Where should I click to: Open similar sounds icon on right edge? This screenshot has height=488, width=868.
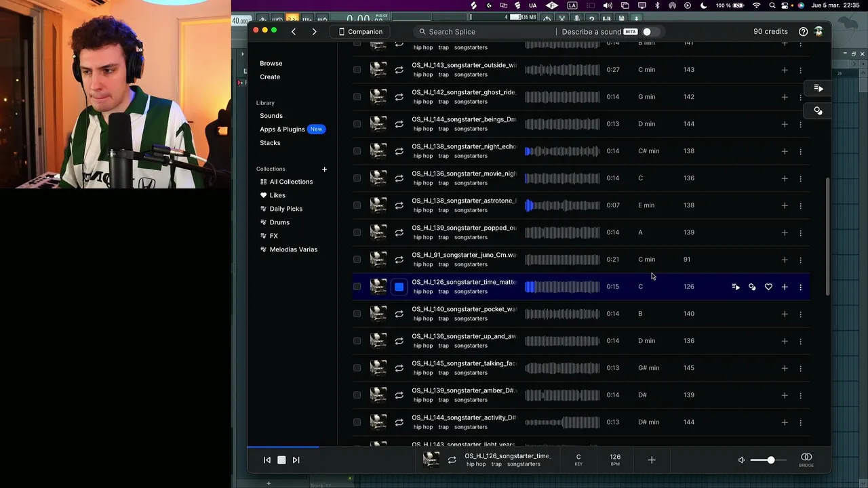pos(818,110)
